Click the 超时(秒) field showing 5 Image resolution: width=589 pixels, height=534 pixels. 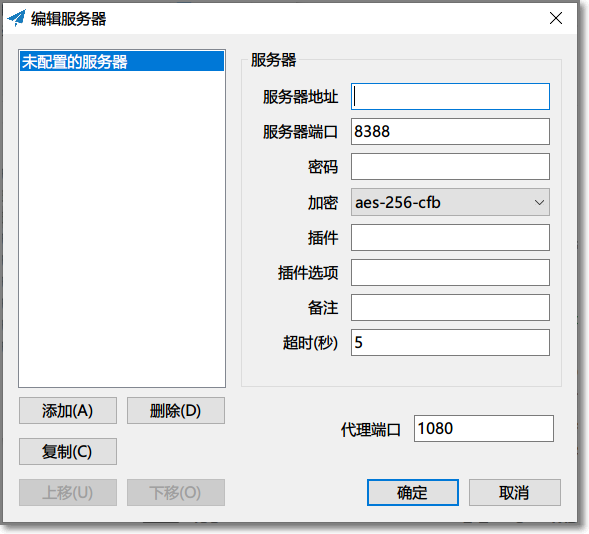click(x=450, y=342)
